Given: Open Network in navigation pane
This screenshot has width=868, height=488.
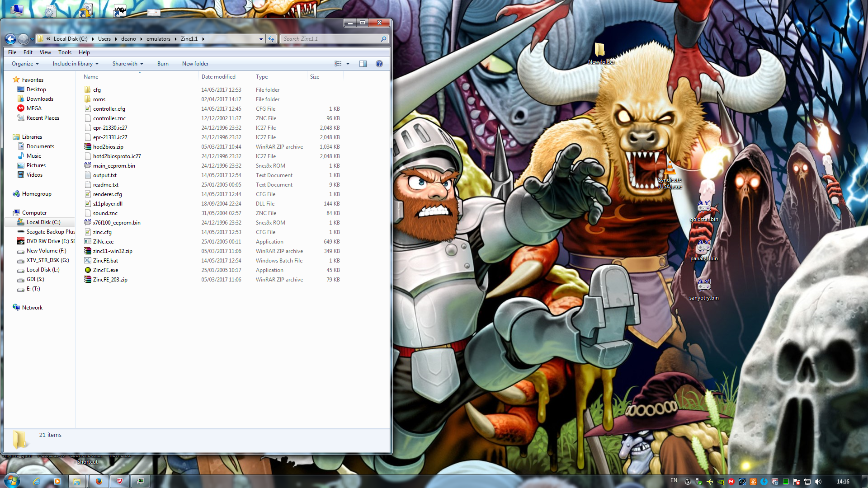Looking at the screenshot, I should coord(32,308).
